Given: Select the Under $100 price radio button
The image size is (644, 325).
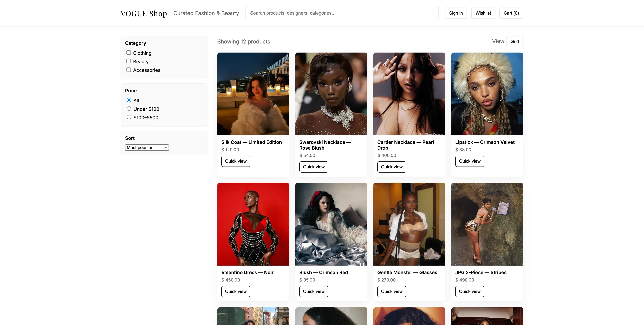Looking at the screenshot, I should [129, 108].
